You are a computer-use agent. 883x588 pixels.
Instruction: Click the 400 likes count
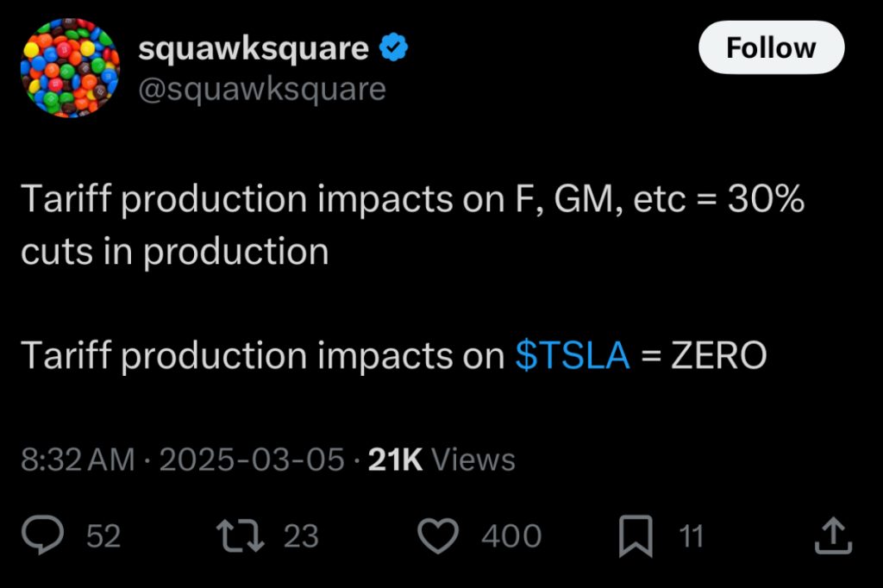click(x=510, y=537)
